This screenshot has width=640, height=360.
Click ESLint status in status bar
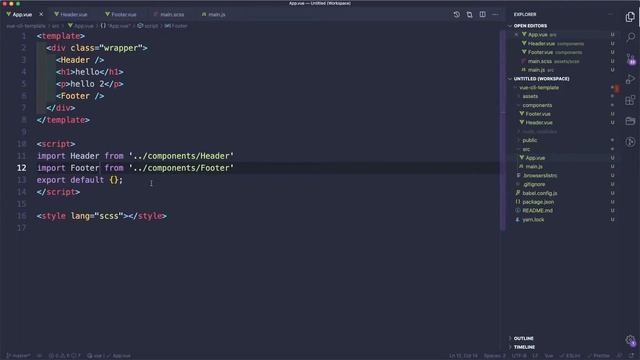pos(570,356)
